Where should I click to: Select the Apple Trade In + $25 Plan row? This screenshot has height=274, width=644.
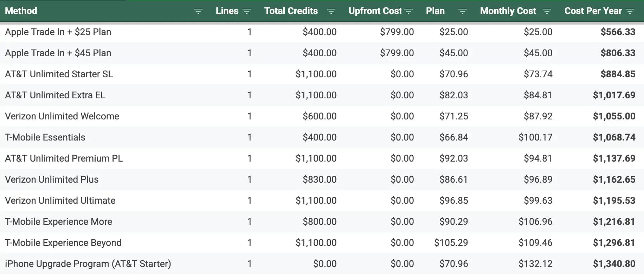[x=58, y=32]
